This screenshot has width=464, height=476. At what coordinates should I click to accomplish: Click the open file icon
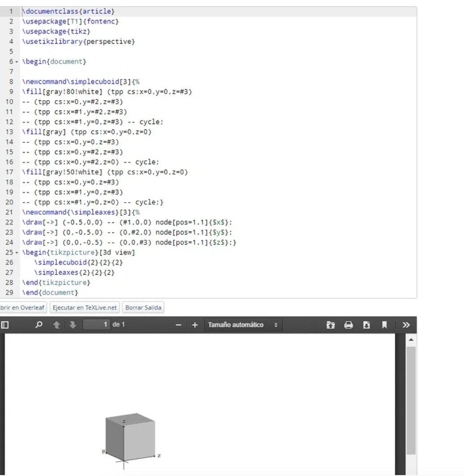pos(330,325)
